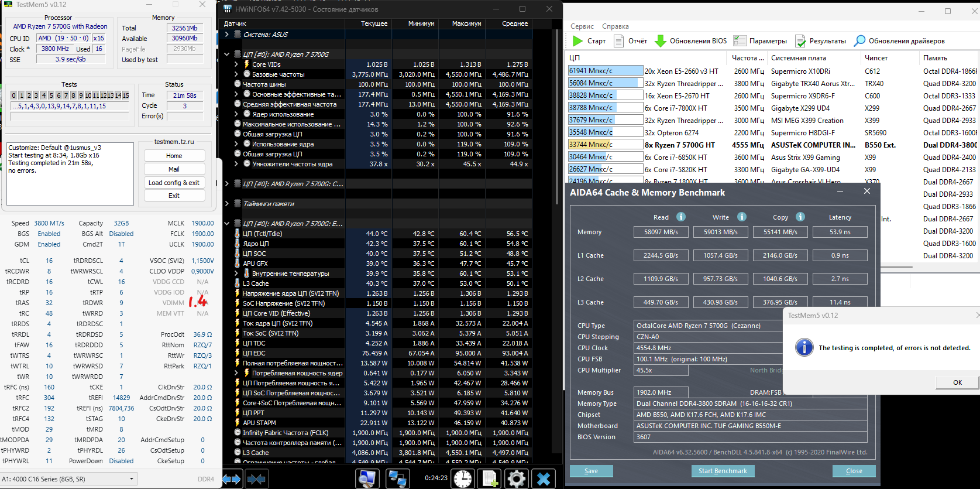Select the ЦП (Tctl/Tdie) temperature row

tap(378, 234)
